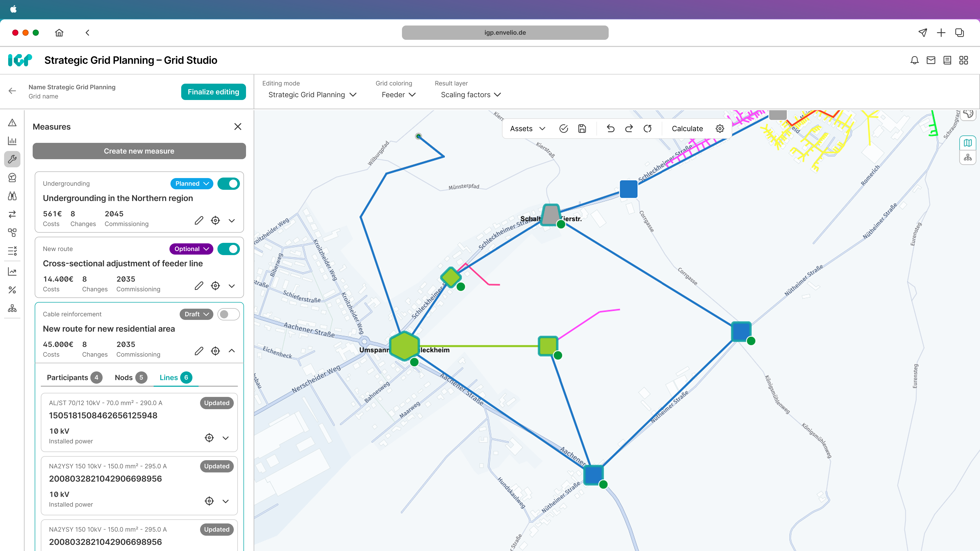
Task: Click the Finalize editing button
Action: (213, 92)
